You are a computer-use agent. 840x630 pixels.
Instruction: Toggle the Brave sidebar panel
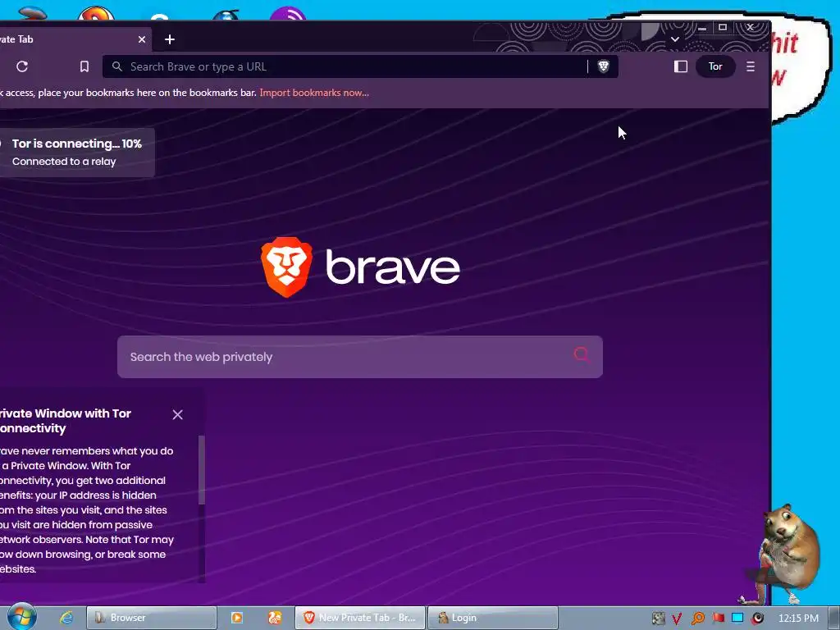[680, 66]
